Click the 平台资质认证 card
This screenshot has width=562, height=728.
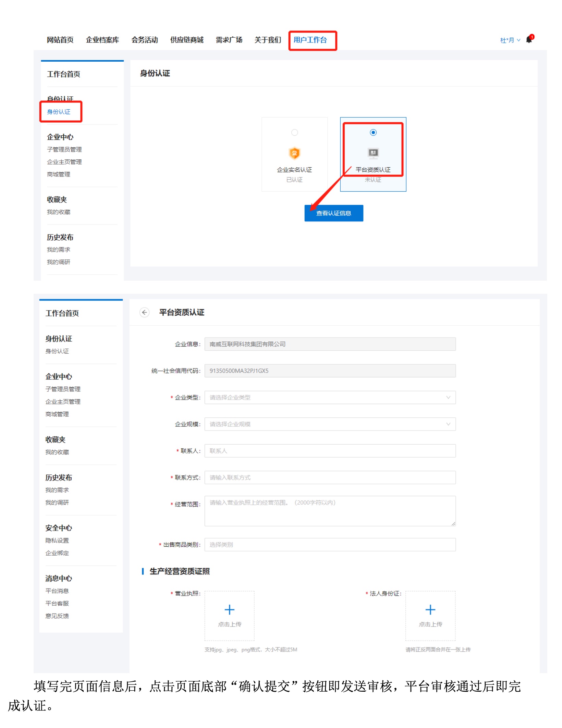click(x=373, y=154)
